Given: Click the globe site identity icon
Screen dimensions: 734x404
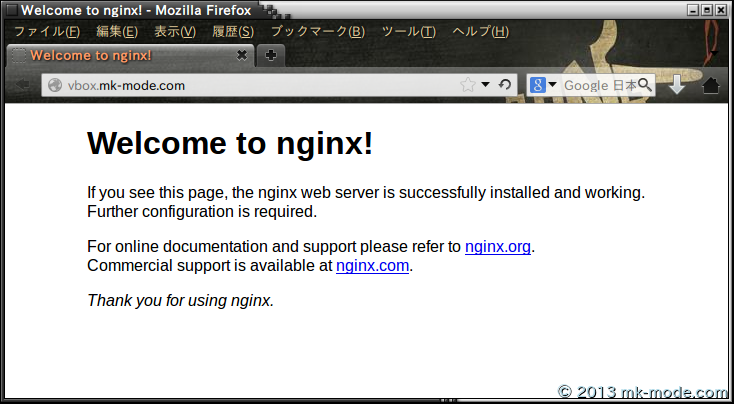Looking at the screenshot, I should tap(55, 86).
